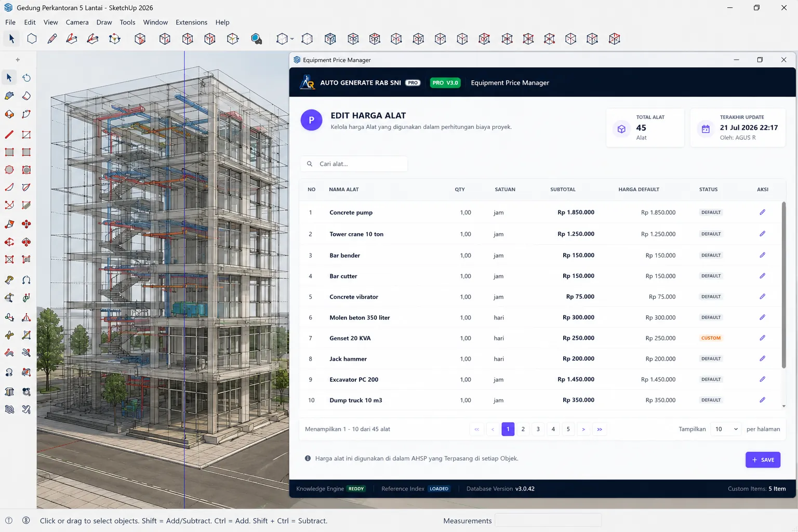Click the CUSTOM status badge on Genset row

[711, 338]
